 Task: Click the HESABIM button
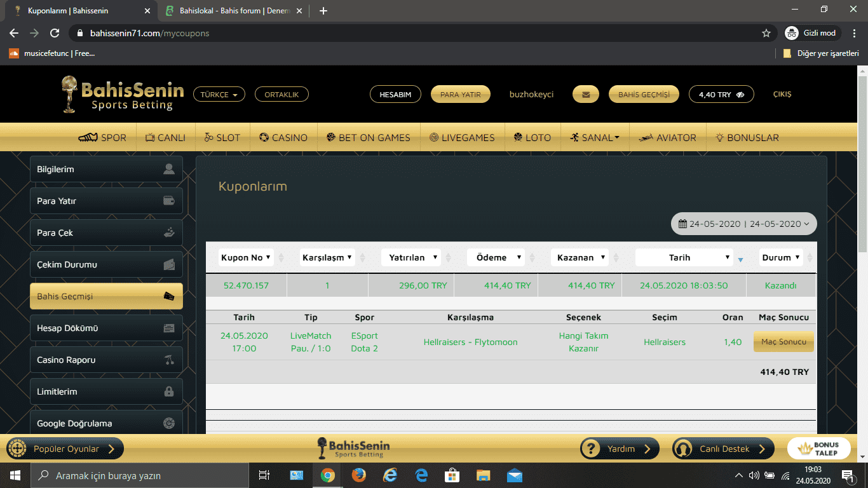[x=395, y=94]
